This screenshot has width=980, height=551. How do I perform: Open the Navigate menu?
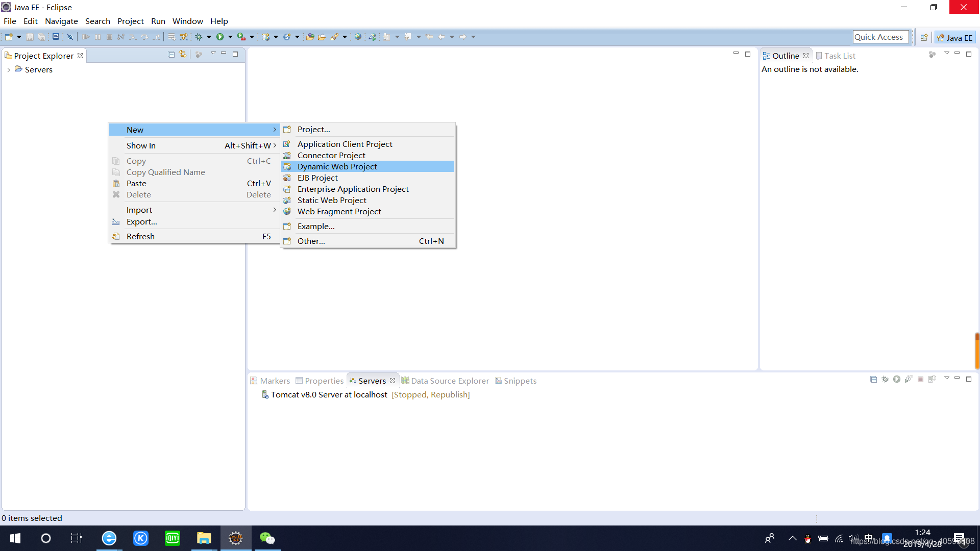[x=61, y=21]
